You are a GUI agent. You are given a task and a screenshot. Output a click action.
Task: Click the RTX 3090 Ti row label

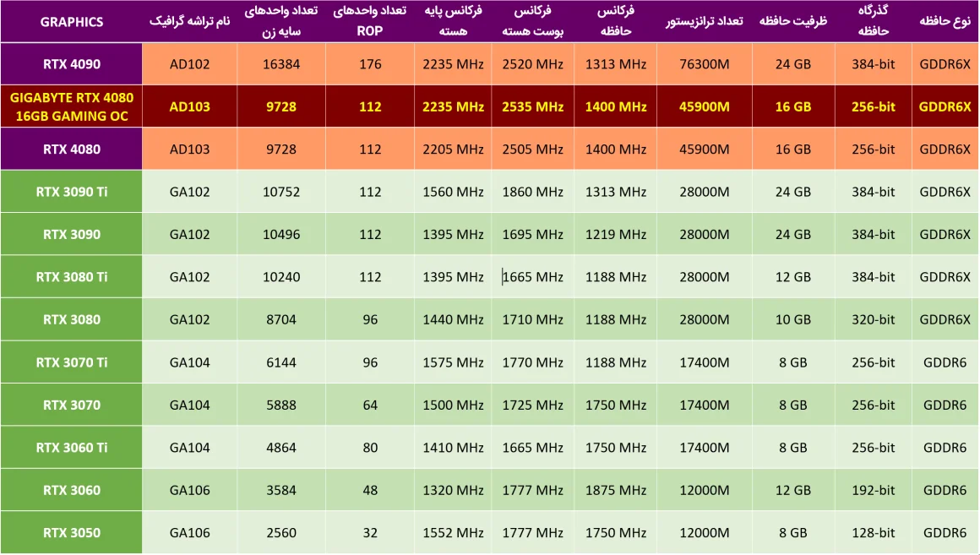point(71,192)
